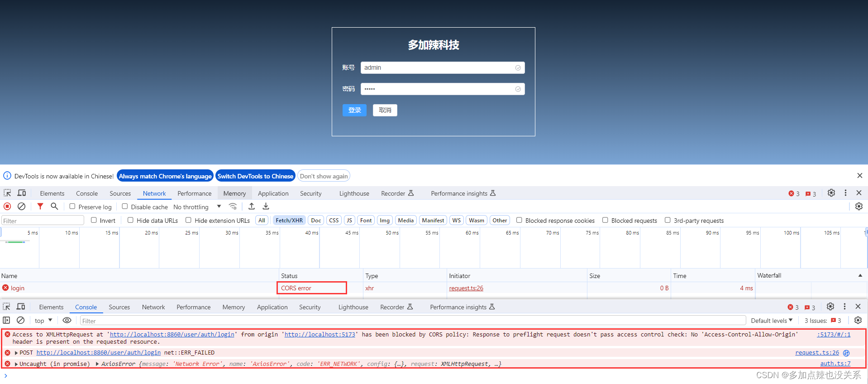Open the Sources tab in top DevTools panel

tap(120, 193)
